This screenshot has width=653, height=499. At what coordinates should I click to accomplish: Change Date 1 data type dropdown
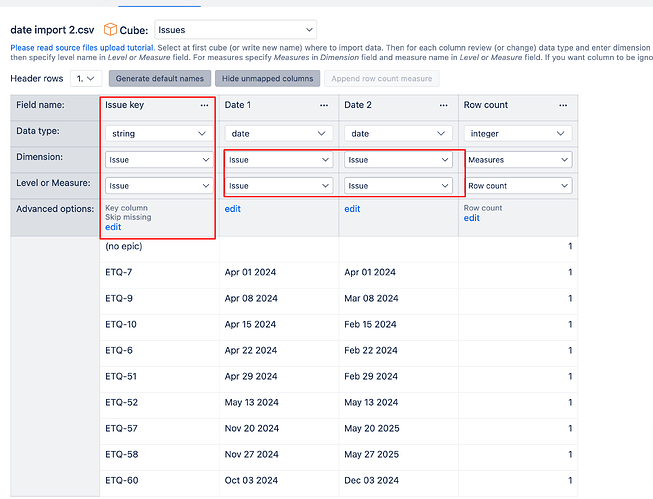click(279, 134)
